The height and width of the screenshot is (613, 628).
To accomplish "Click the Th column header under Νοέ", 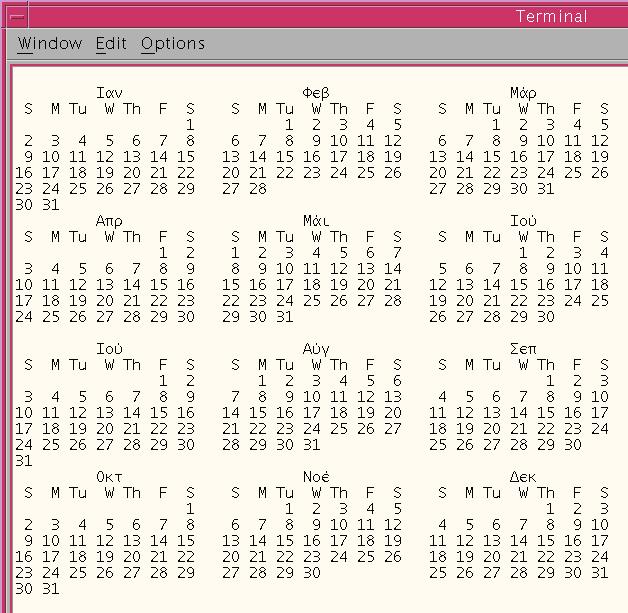I will point(339,493).
